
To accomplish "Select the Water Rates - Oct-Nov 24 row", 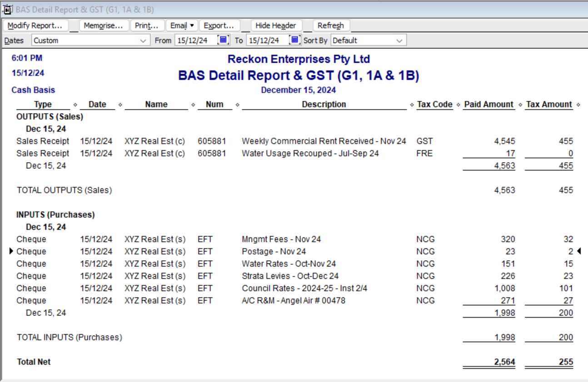I will (x=294, y=264).
